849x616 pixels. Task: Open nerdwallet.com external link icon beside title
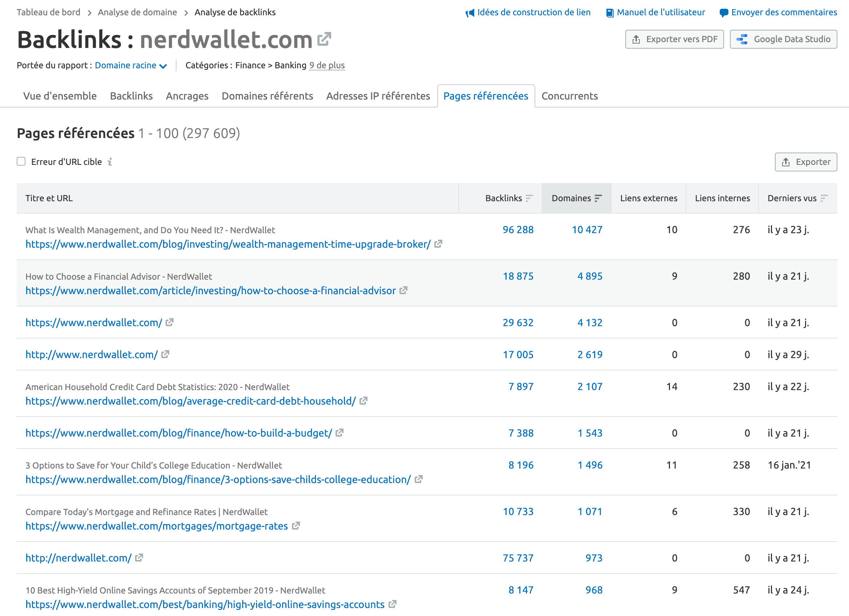(324, 39)
